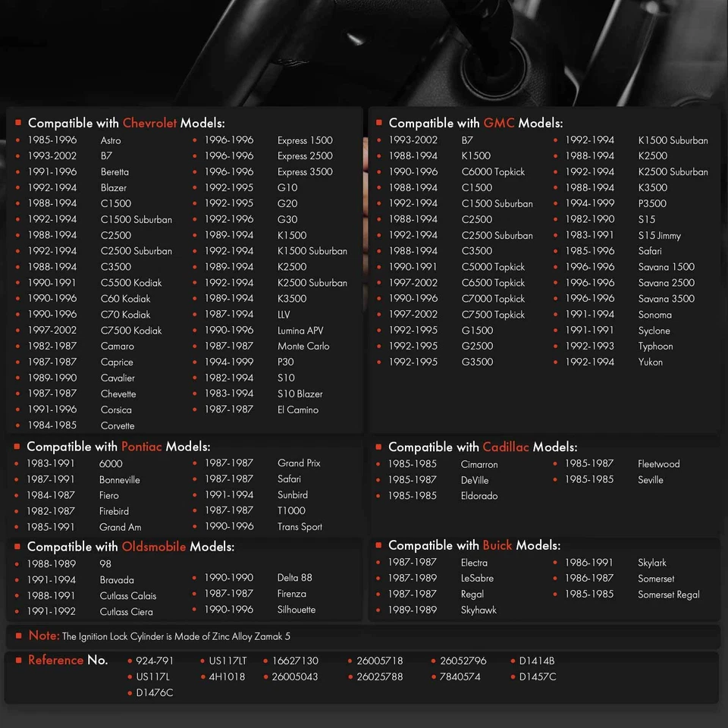Select reference number 26052796

pos(463,661)
